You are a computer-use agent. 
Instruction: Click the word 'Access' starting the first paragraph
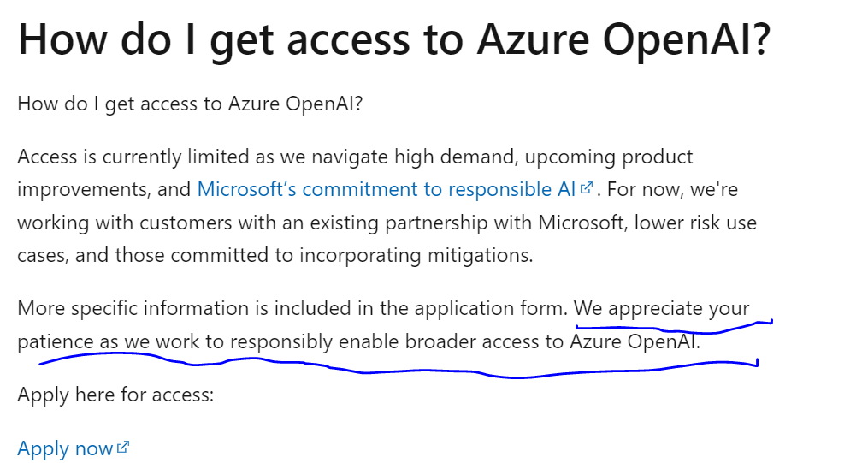pyautogui.click(x=47, y=157)
